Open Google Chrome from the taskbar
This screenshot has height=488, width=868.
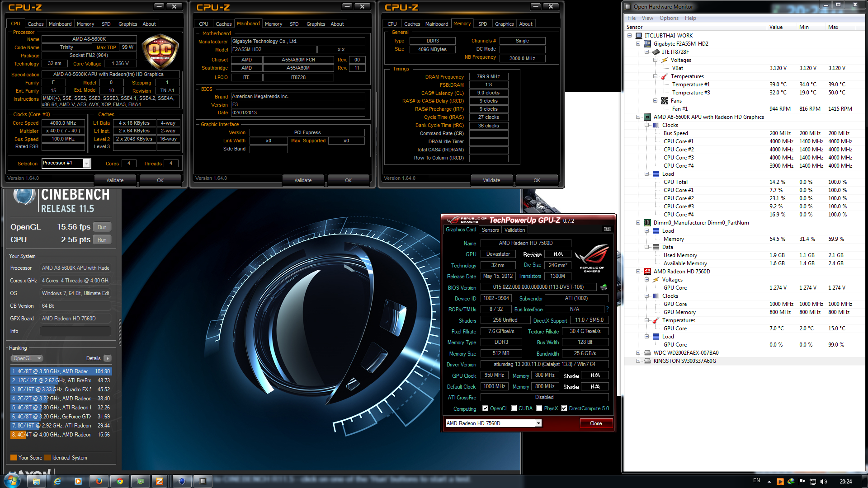tap(119, 481)
